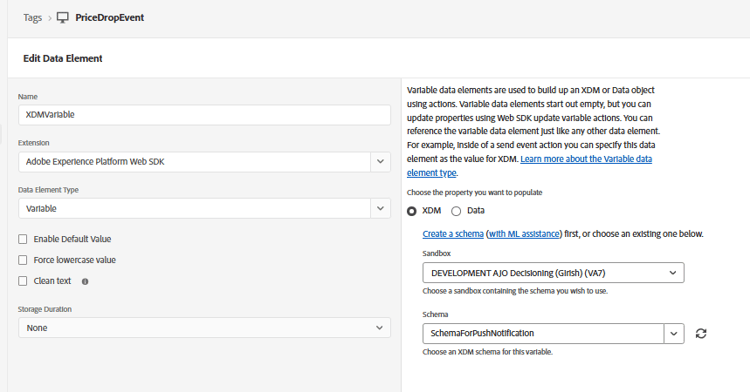The image size is (750, 392).
Task: Click the info icon next to Clean text
Action: [85, 282]
